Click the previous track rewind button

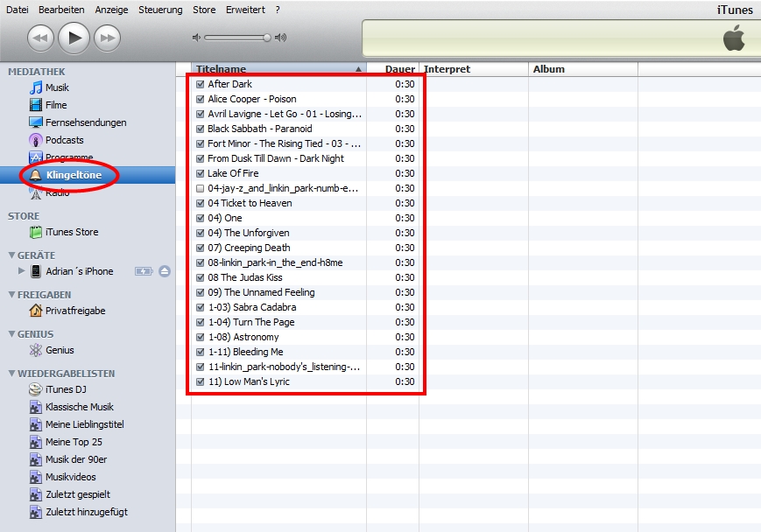[40, 38]
